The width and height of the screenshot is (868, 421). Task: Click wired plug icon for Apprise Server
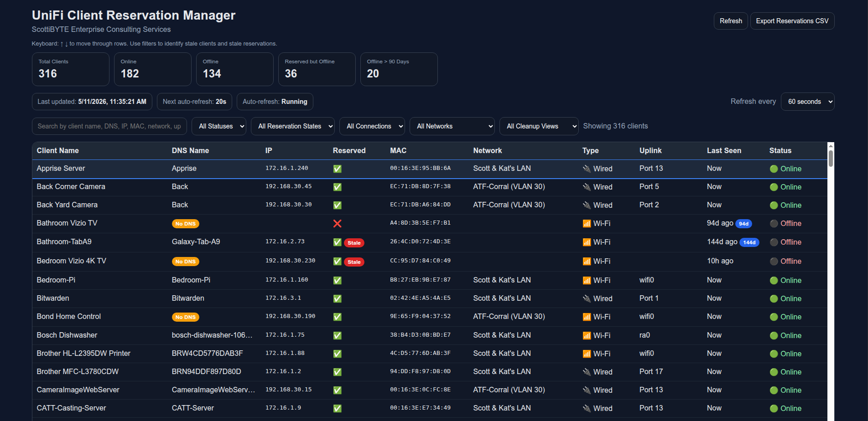pos(587,169)
